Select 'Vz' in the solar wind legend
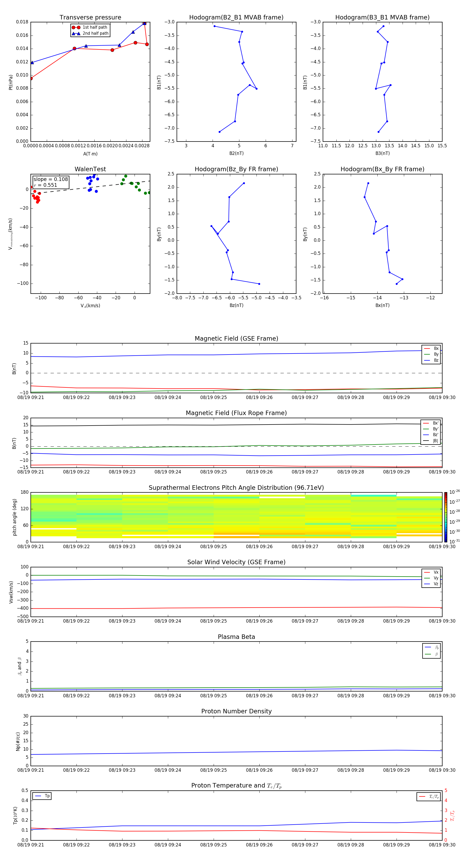The image size is (473, 868). click(x=431, y=584)
